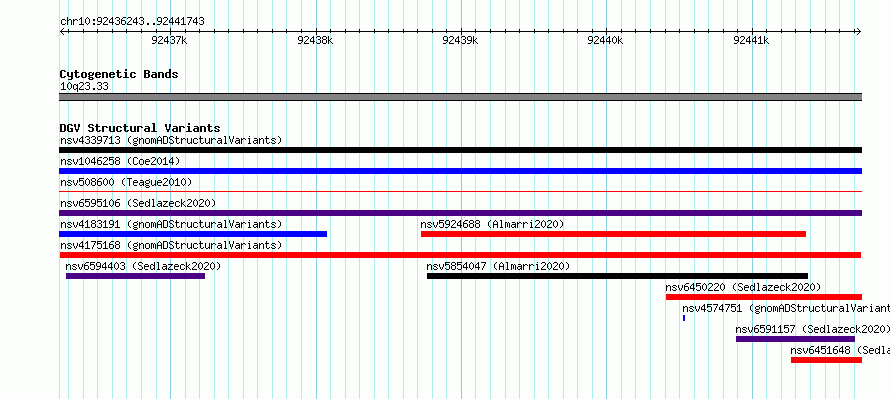This screenshot has height=399, width=890.
Task: Open the nsv6591157 (Sedlazeck2020) label
Action: pyautogui.click(x=812, y=329)
